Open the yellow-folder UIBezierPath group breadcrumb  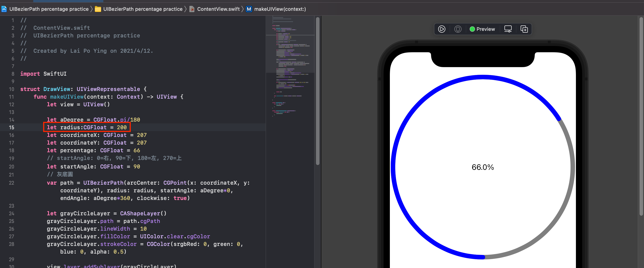click(143, 9)
